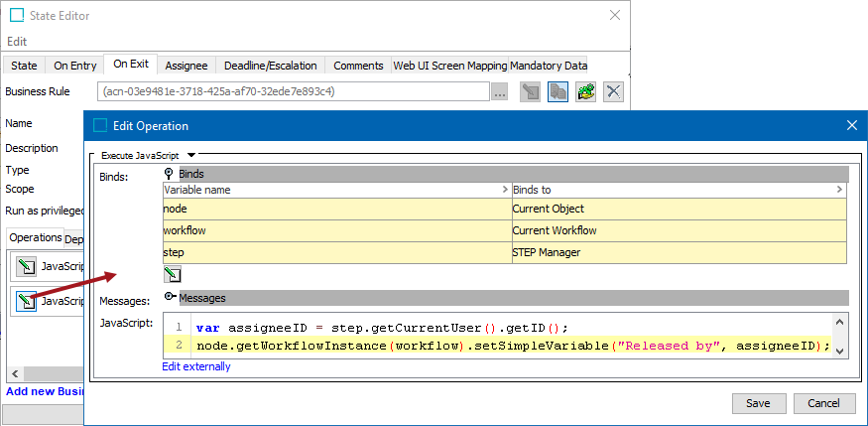Open the Comments tab
The height and width of the screenshot is (426, 868).
coord(358,66)
